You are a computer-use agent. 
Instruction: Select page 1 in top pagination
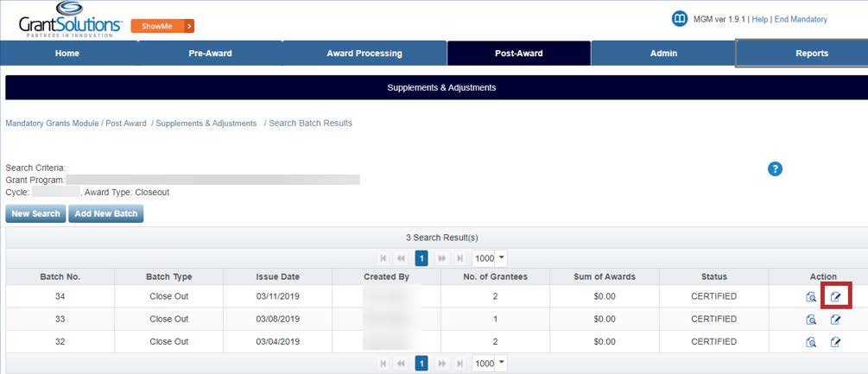pos(422,257)
